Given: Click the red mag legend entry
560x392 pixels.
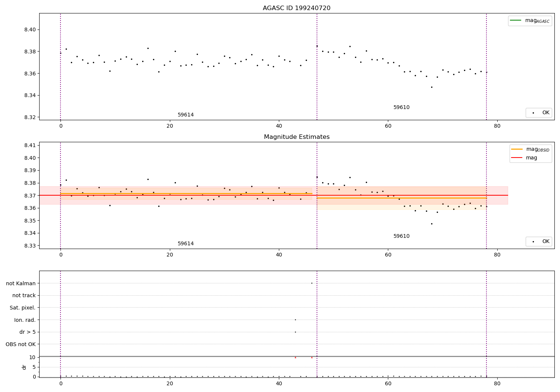Looking at the screenshot, I should coord(524,158).
